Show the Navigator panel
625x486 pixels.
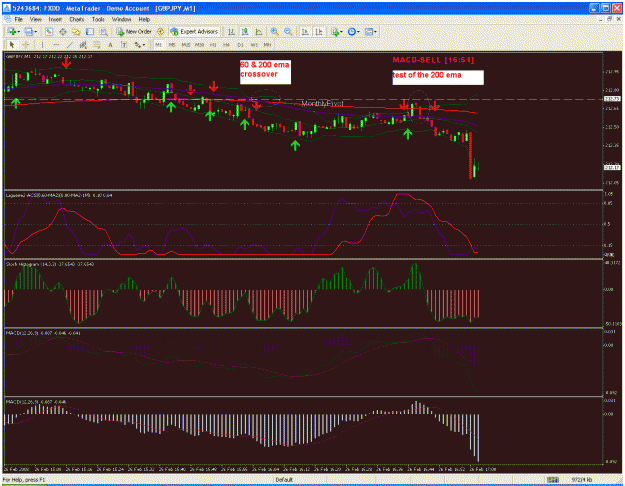[x=76, y=31]
